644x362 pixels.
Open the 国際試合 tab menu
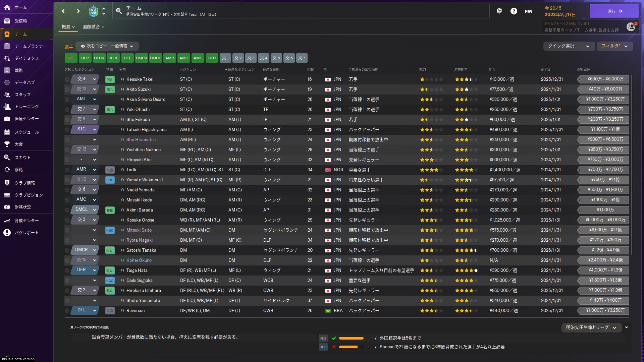click(93, 27)
